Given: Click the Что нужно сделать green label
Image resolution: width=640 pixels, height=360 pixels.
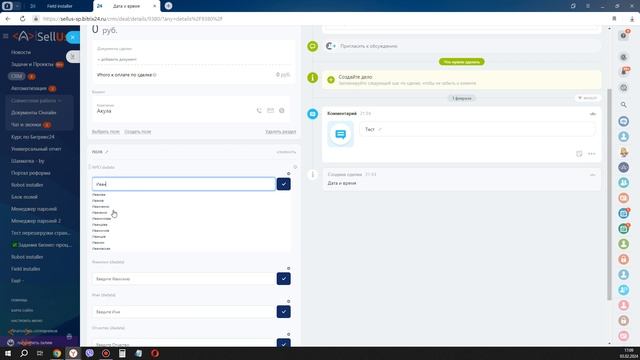Looking at the screenshot, I should tap(462, 62).
